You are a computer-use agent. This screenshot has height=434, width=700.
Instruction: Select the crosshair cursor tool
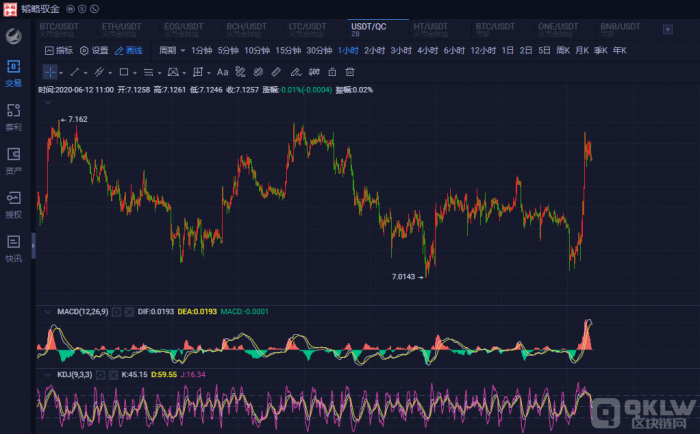[50, 72]
